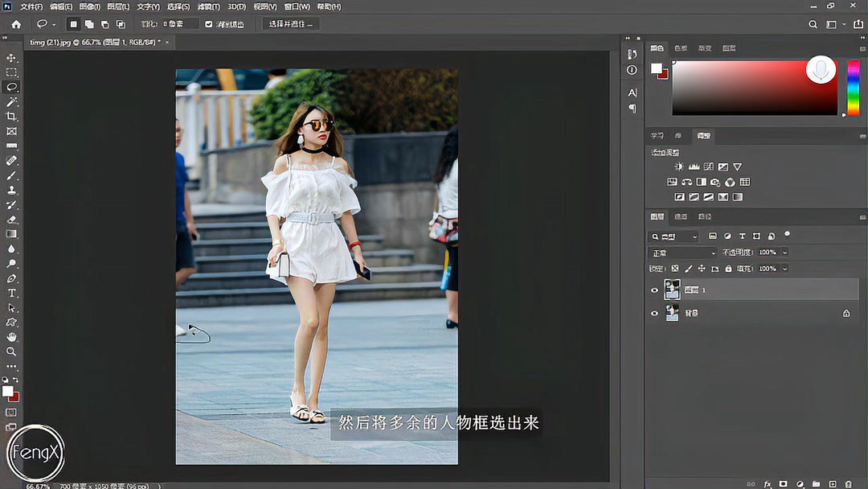Open the layer filter type dropdown
Viewport: 868px width, 489px height.
[675, 236]
